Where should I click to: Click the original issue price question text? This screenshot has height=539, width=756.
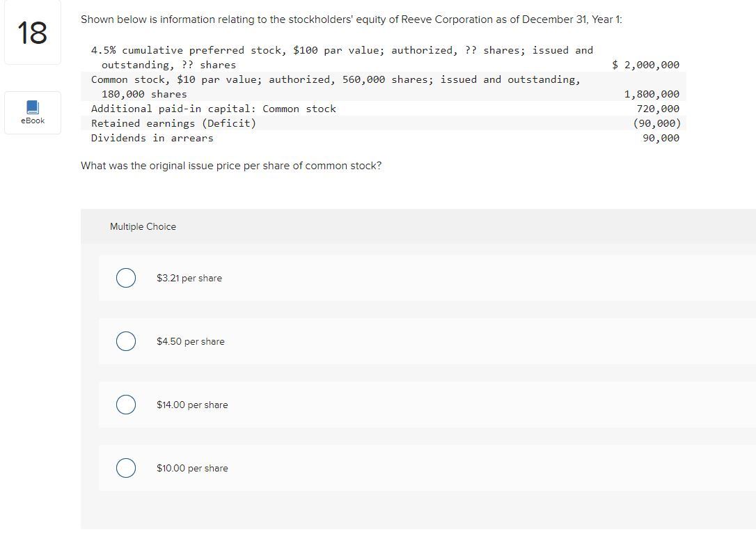coord(232,166)
